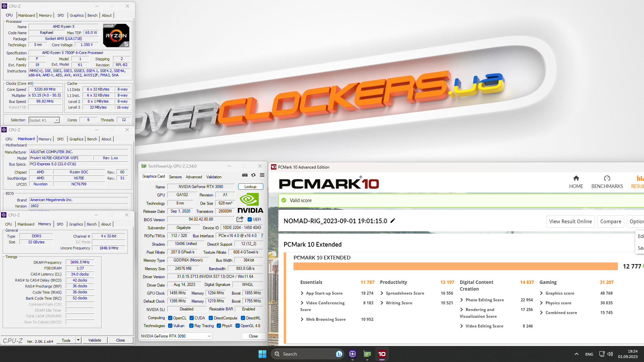644x362 pixels.
Task: Click the Valid score green check icon
Action: coord(284,200)
